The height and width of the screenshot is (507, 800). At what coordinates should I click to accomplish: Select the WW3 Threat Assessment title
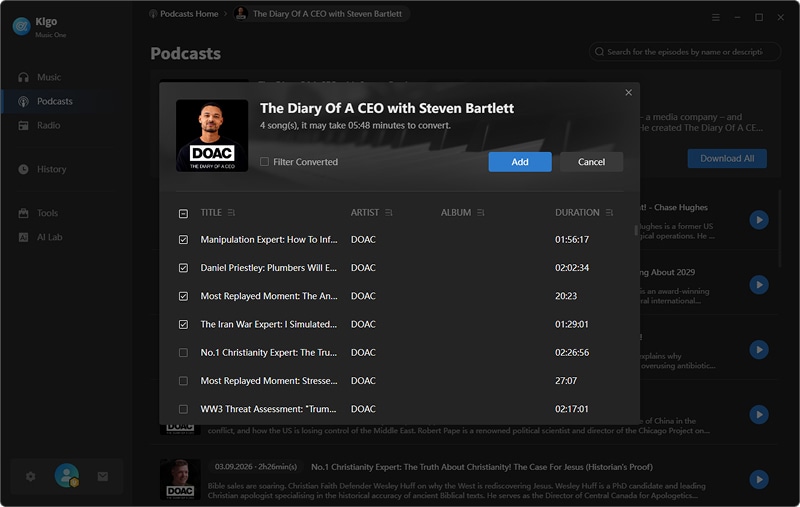pos(268,409)
